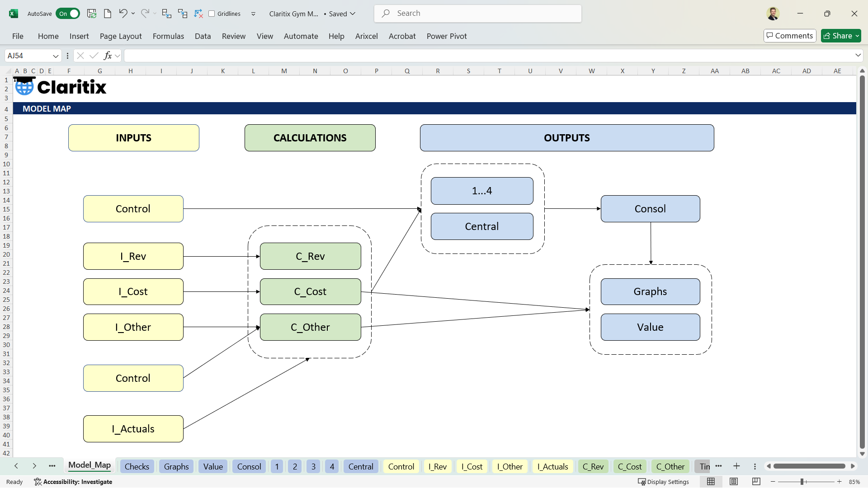Open the Name Box dropdown
Screen dimensions: 868x488
point(56,56)
